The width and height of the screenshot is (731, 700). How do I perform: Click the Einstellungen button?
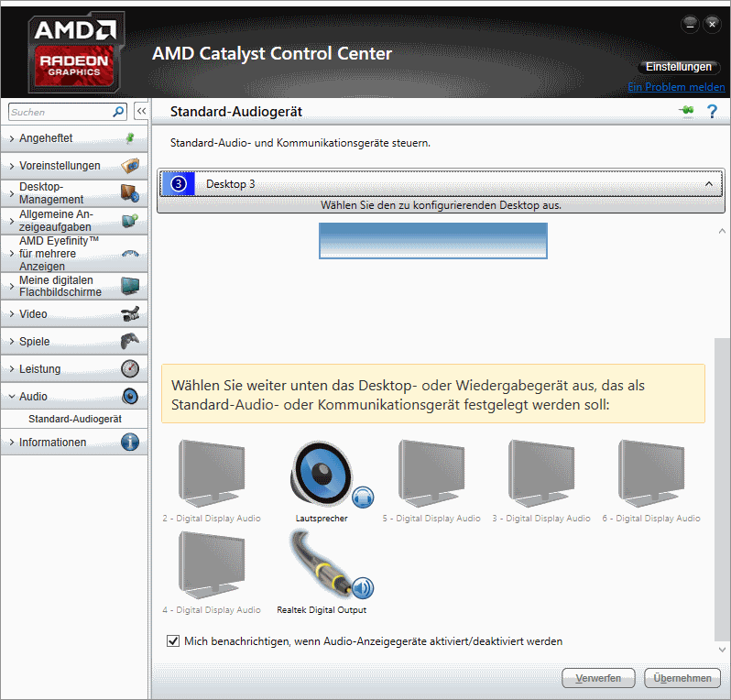[x=678, y=67]
